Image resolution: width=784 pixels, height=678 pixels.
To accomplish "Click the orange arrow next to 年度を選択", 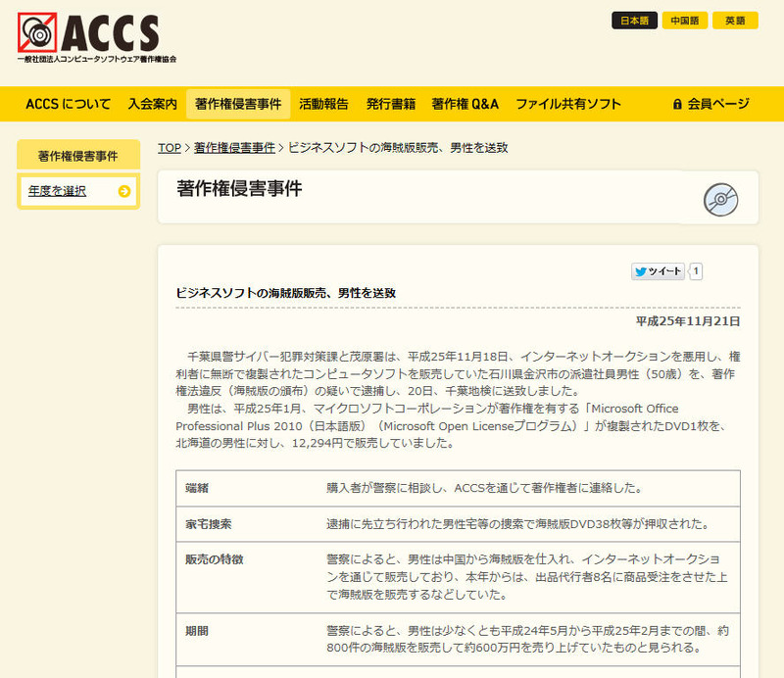I will click(123, 191).
